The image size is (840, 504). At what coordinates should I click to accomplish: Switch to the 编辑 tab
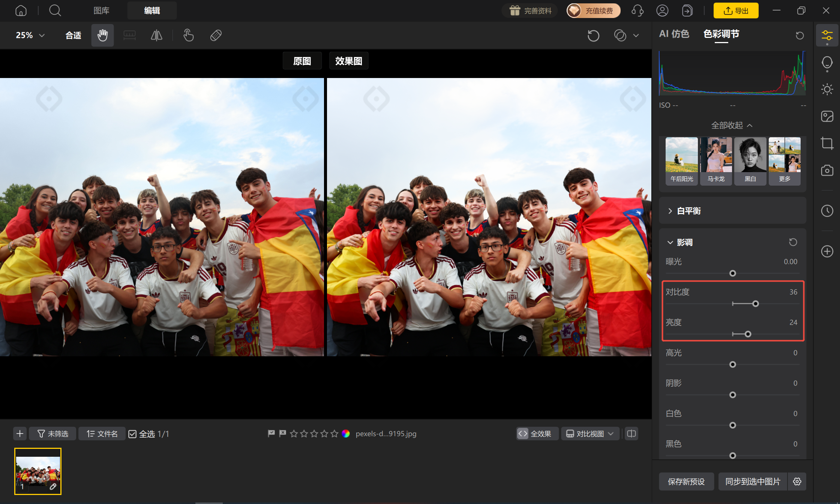152,10
